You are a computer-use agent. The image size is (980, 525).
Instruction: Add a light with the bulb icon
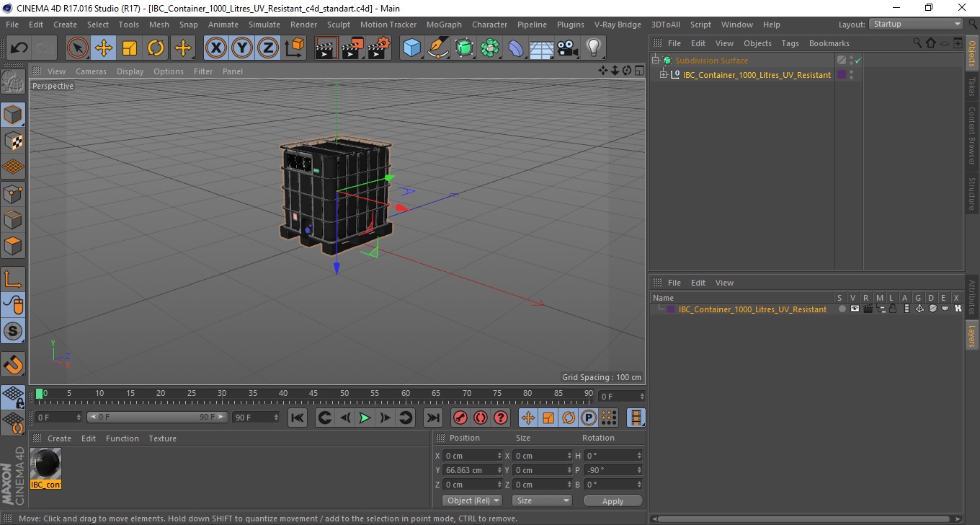click(593, 48)
